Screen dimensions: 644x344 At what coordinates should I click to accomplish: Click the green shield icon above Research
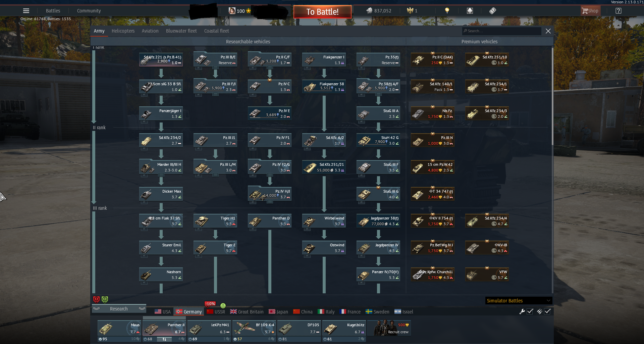point(105,299)
